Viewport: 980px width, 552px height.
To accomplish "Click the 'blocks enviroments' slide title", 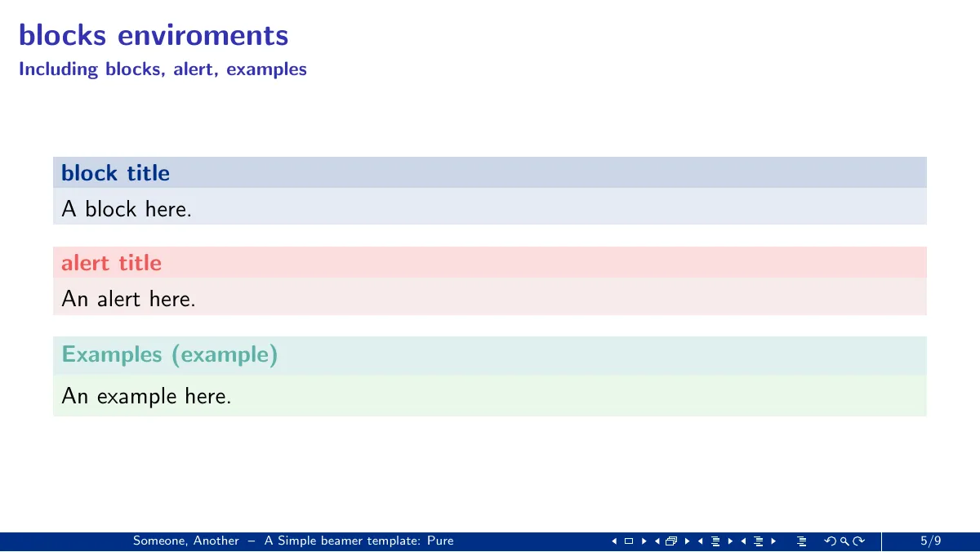I will (154, 35).
